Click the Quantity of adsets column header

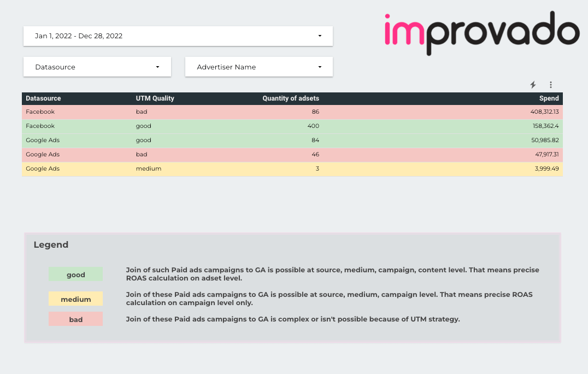pyautogui.click(x=291, y=98)
